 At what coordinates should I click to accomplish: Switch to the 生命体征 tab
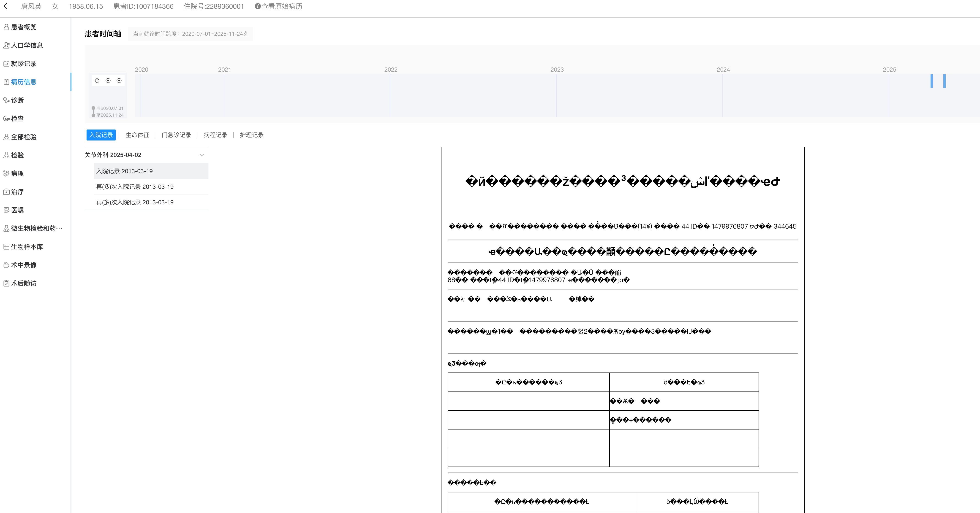click(137, 135)
